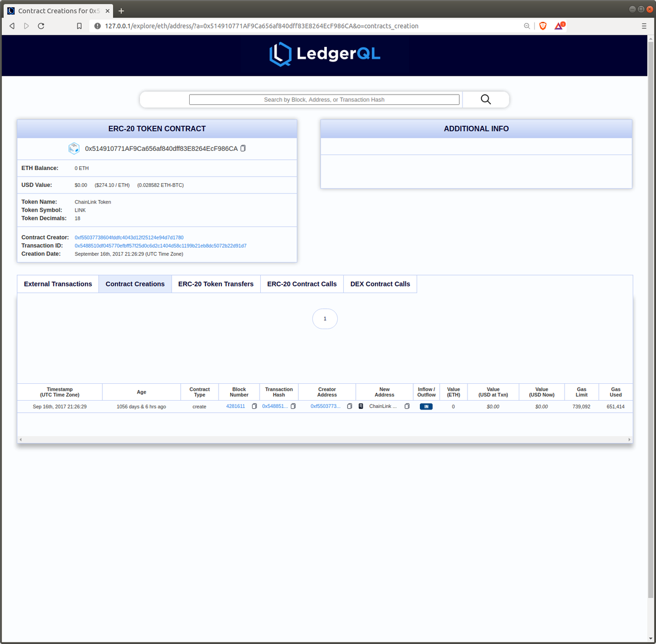Viewport: 656px width, 644px height.
Task: Copy the contract address 0x514910771AF9...
Action: pos(243,148)
